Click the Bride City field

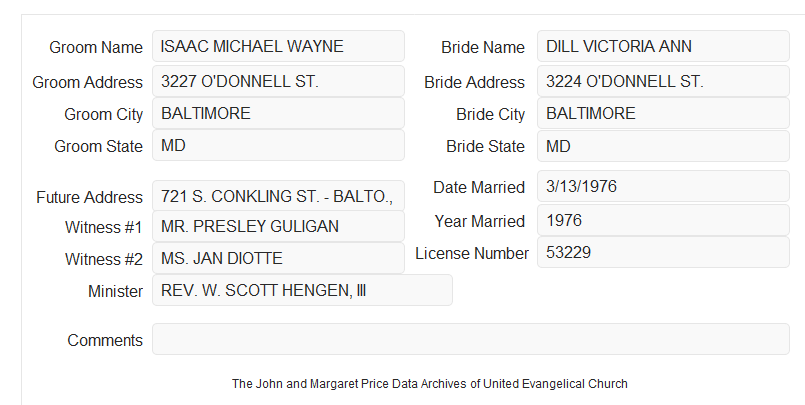pyautogui.click(x=663, y=113)
